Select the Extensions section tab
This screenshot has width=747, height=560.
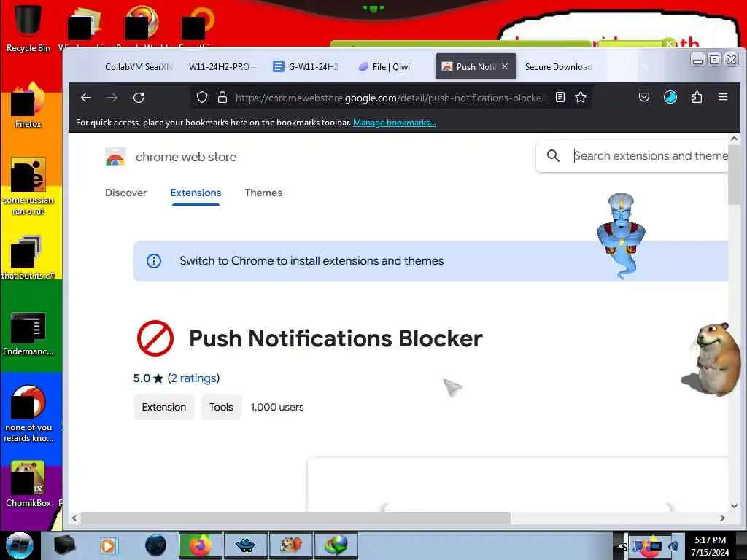coord(196,192)
